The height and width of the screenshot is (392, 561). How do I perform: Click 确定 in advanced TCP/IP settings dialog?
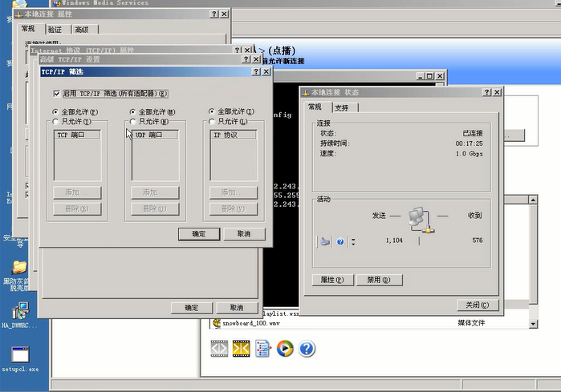[191, 308]
